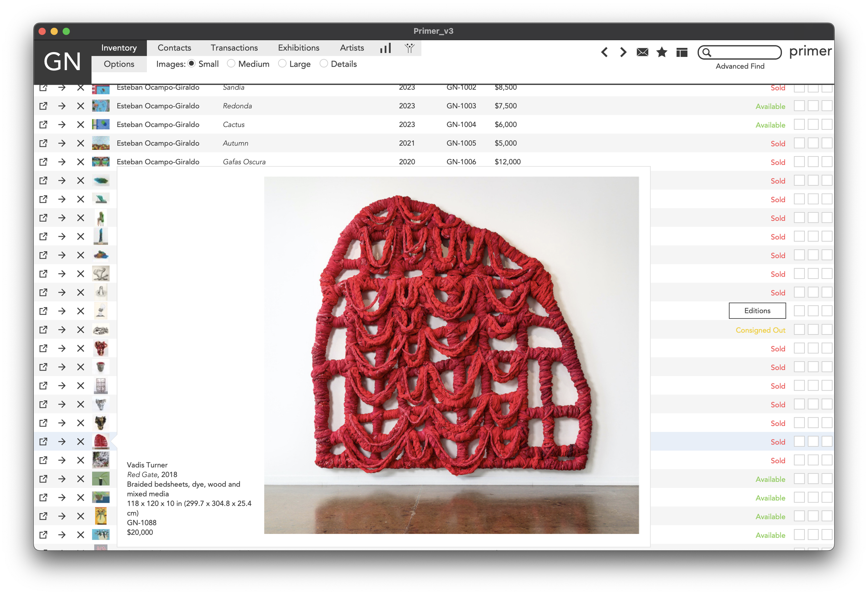Select Large images radio button
This screenshot has width=868, height=595.
coord(282,64)
